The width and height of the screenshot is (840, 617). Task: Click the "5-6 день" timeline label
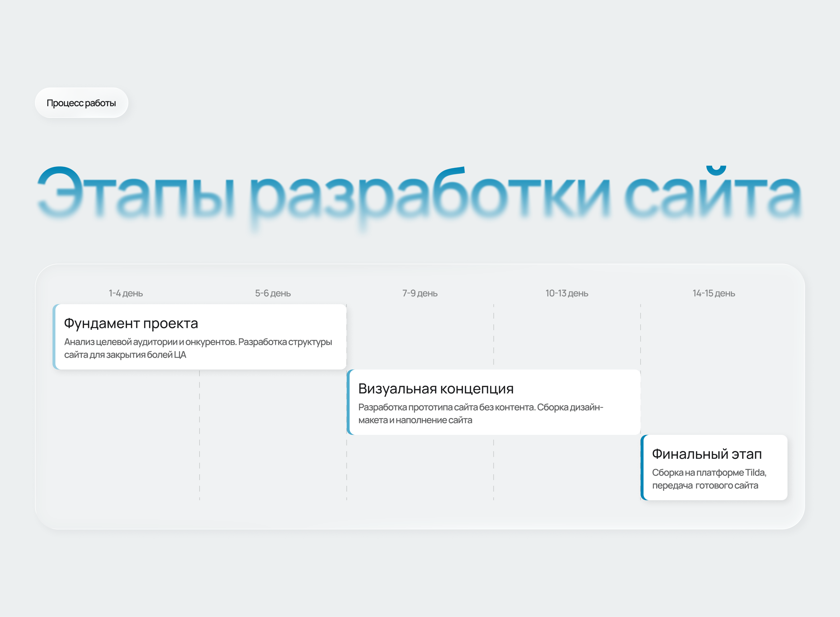coord(273,293)
